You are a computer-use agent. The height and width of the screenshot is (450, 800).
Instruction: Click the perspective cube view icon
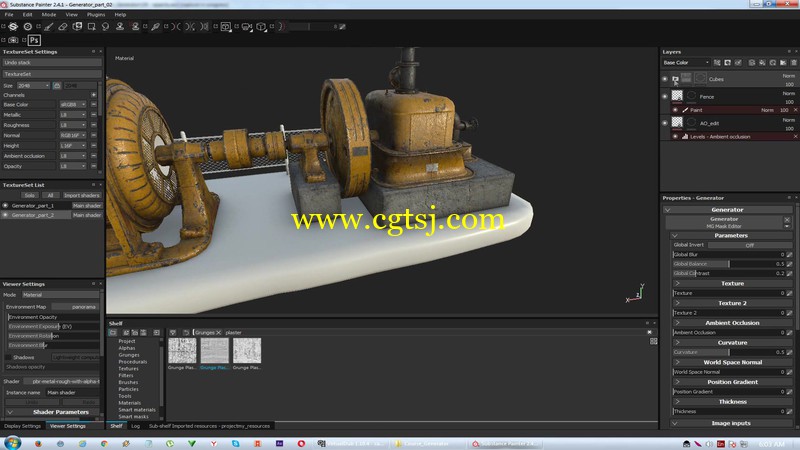[x=261, y=27]
